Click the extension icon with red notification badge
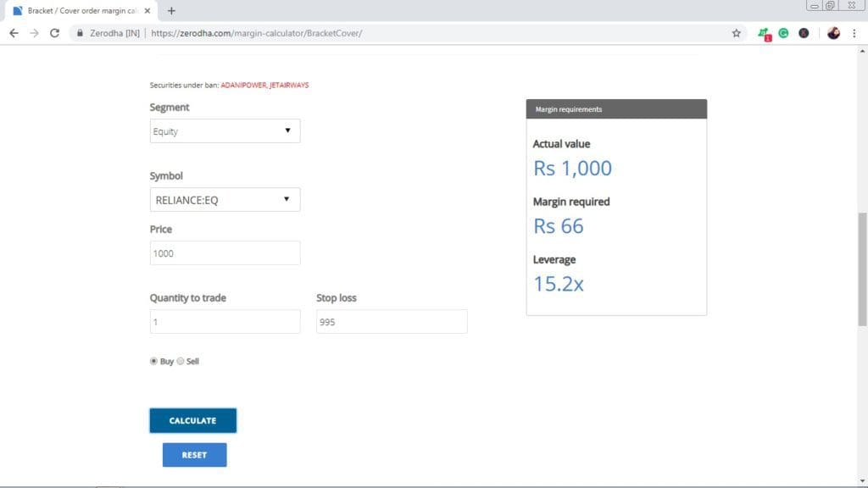Viewport: 868px width, 488px height. click(x=763, y=32)
